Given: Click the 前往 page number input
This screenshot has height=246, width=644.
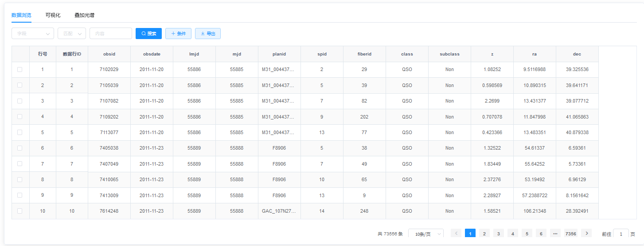Looking at the screenshot, I should (621, 234).
